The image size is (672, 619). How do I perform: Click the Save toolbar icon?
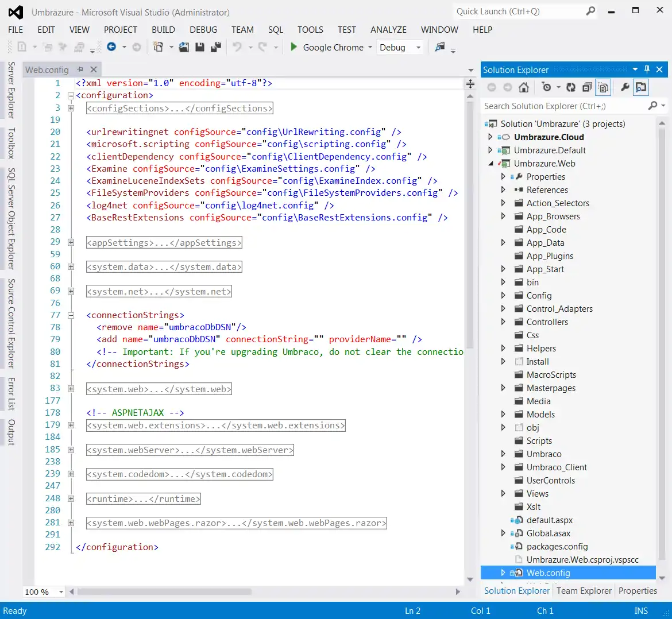tap(200, 47)
